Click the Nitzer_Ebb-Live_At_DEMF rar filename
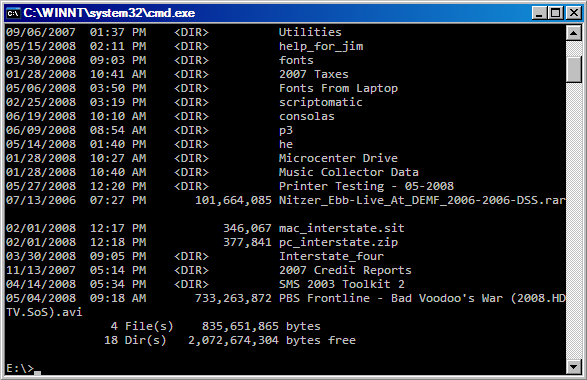 coord(422,200)
